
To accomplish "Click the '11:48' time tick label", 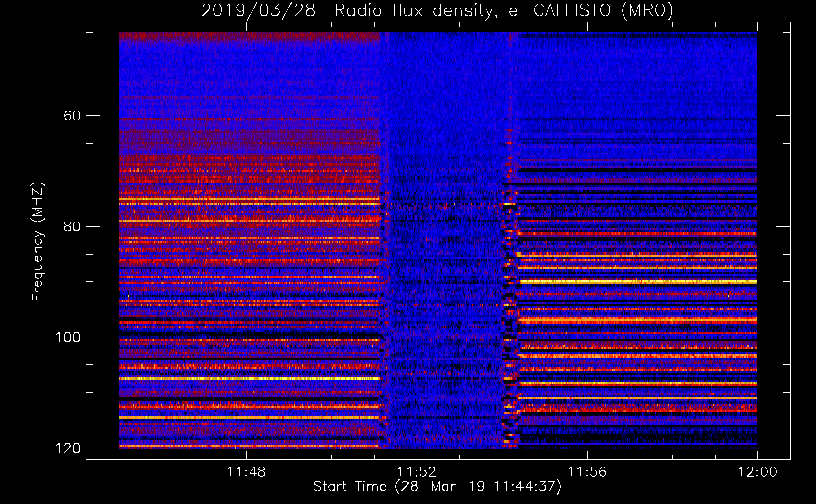I will click(x=246, y=472).
